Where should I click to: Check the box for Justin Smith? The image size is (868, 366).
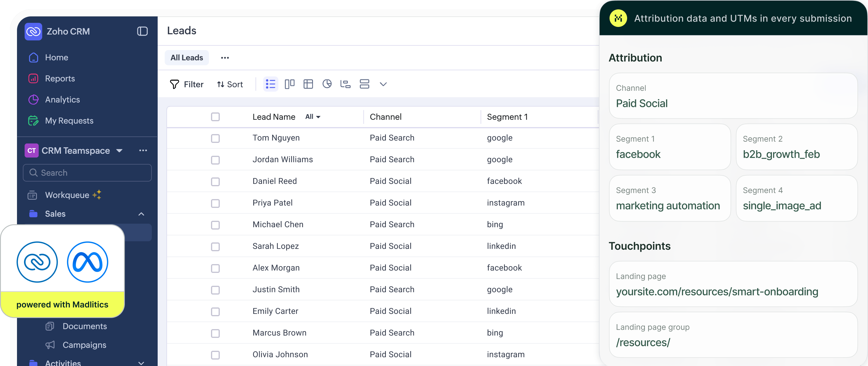click(x=215, y=290)
